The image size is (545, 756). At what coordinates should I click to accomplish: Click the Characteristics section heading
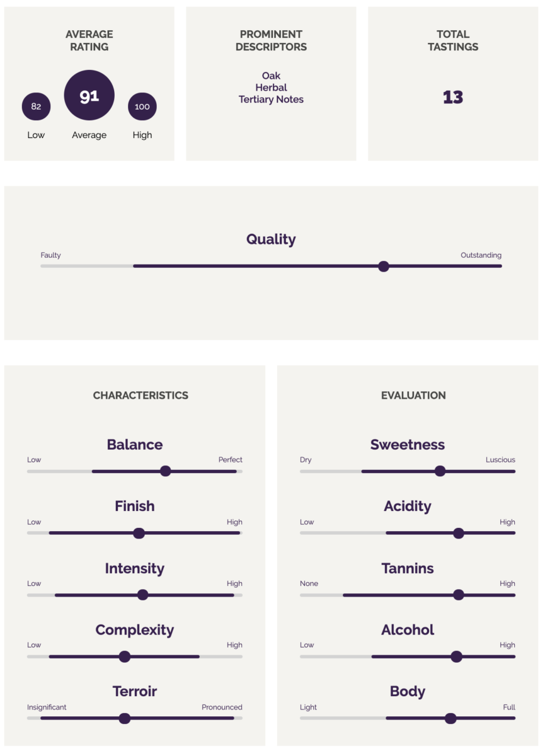[141, 396]
